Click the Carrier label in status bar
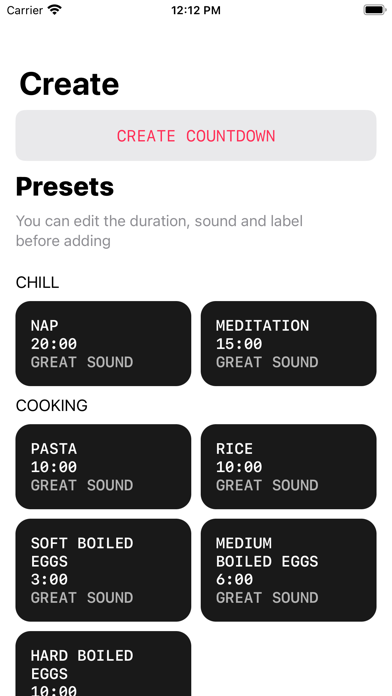 pyautogui.click(x=25, y=10)
